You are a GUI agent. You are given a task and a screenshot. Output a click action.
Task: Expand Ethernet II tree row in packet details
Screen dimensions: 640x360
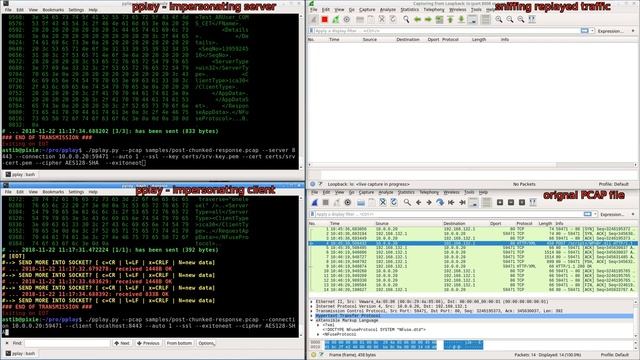311,302
